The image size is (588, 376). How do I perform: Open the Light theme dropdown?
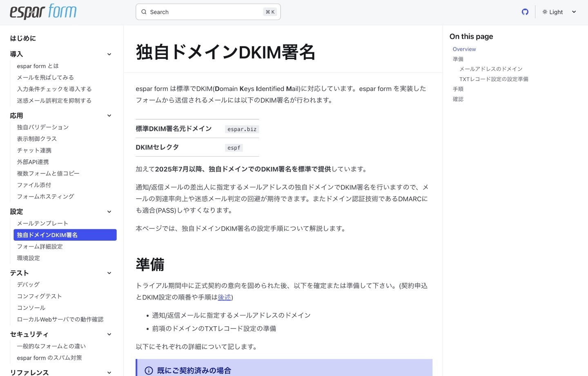[x=559, y=12]
